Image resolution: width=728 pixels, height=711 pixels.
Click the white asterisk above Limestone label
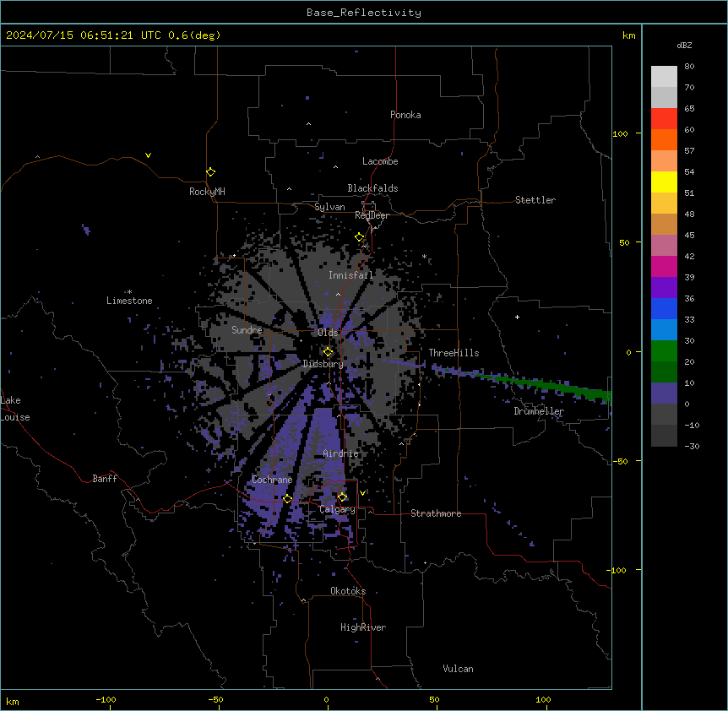point(129,292)
